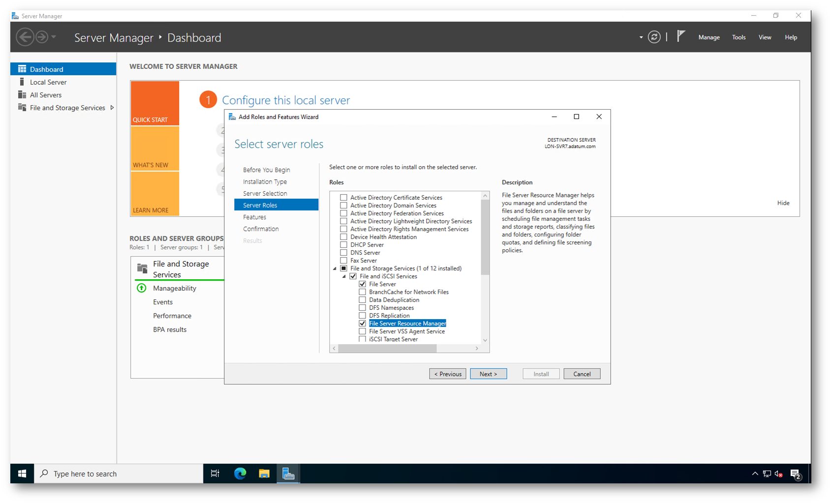Click the back navigation arrow in header

25,37
